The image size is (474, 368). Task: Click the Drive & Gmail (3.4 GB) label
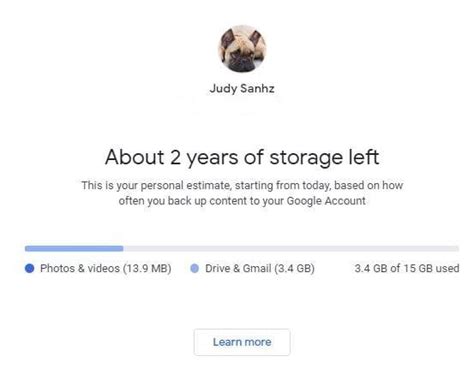coord(260,268)
